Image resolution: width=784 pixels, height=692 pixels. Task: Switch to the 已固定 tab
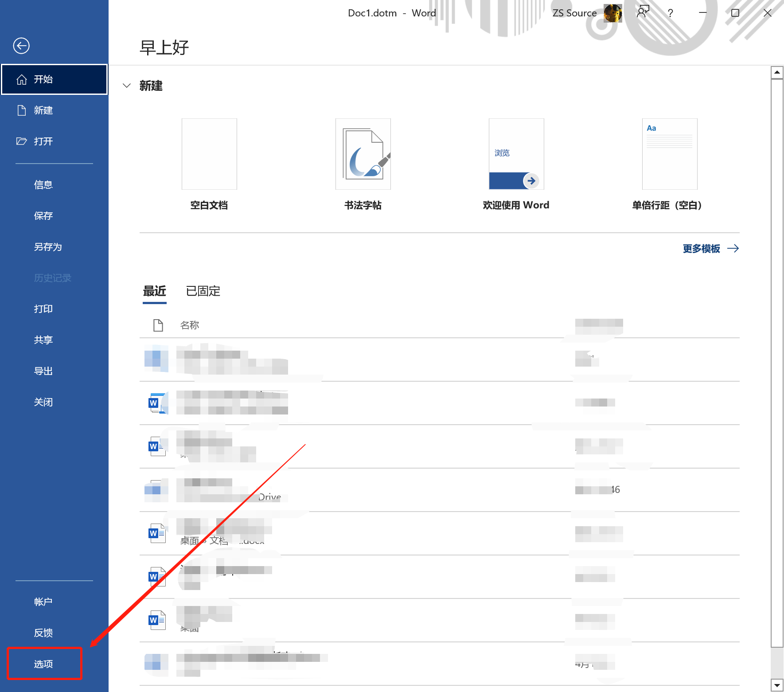[203, 291]
